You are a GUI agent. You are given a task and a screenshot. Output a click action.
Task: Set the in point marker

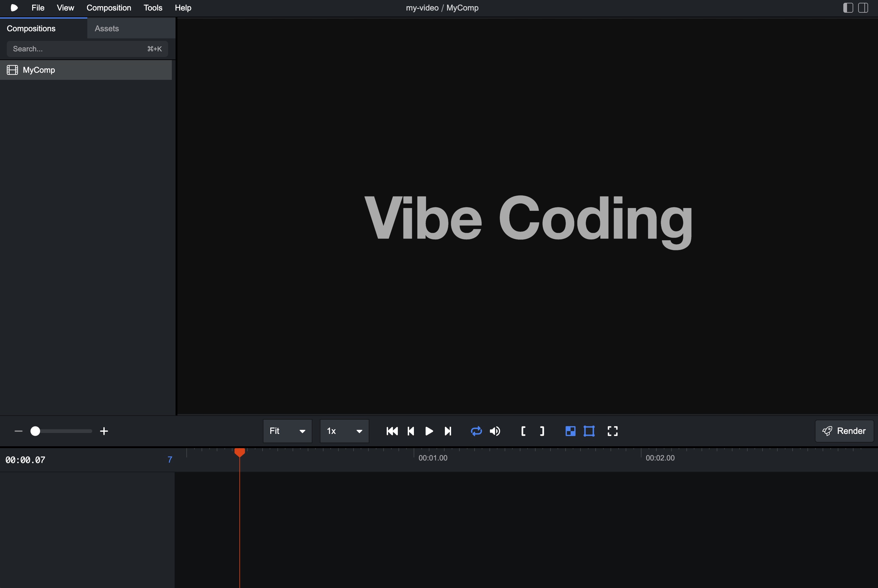pos(524,431)
